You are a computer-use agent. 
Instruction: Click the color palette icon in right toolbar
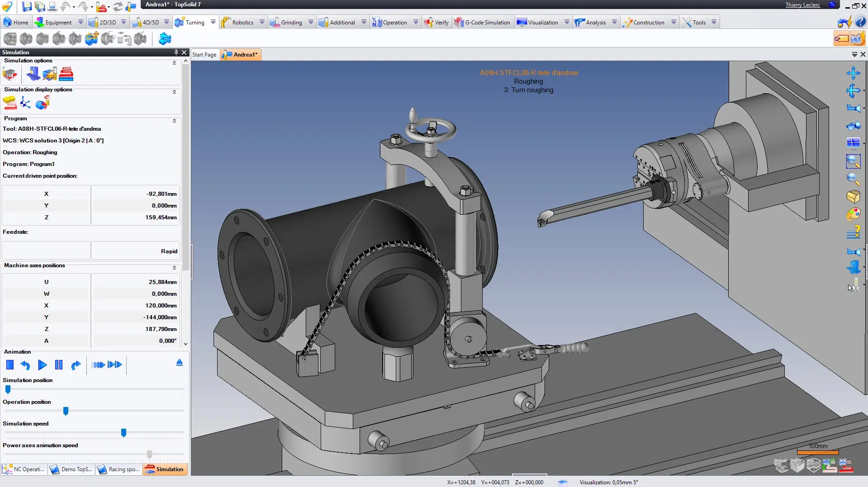click(854, 215)
